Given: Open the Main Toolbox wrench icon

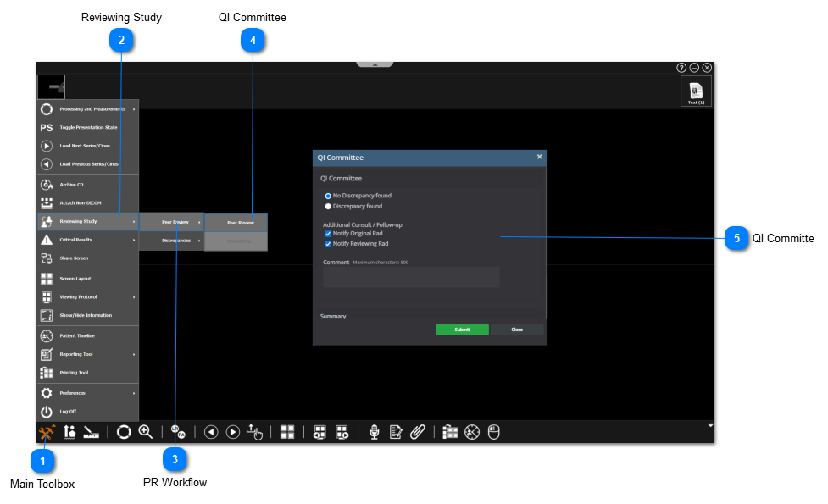Looking at the screenshot, I should [x=47, y=432].
